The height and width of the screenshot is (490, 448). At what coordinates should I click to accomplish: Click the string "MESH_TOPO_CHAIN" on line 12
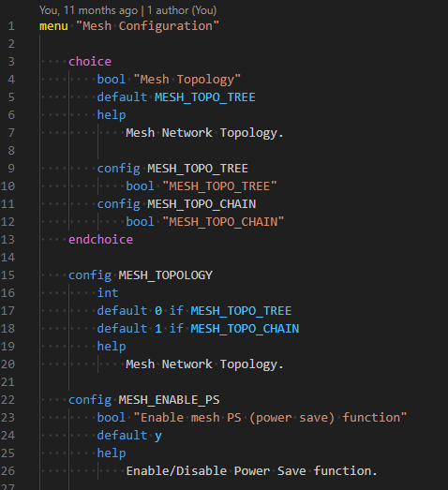223,222
